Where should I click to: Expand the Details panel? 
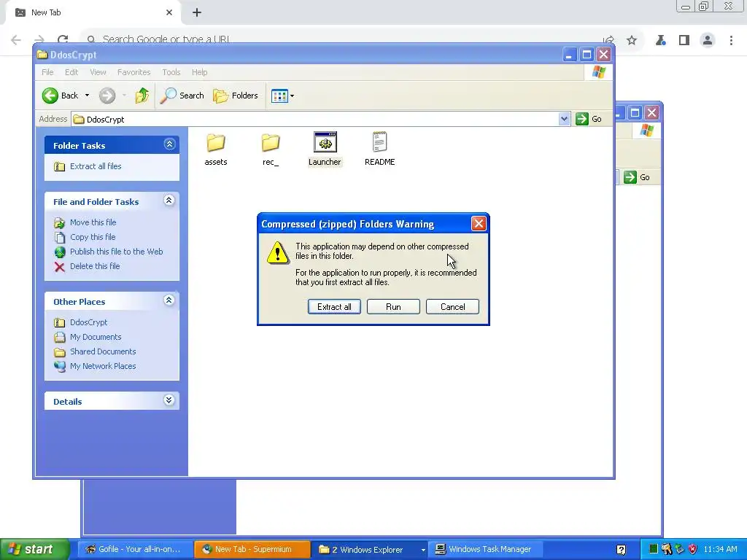[x=169, y=400]
